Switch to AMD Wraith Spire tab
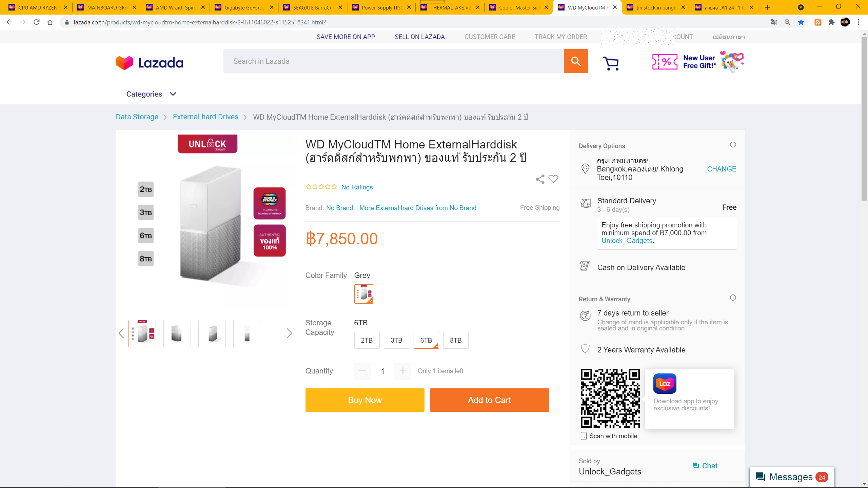Screen dimensions: 868x488 pyautogui.click(x=175, y=7)
